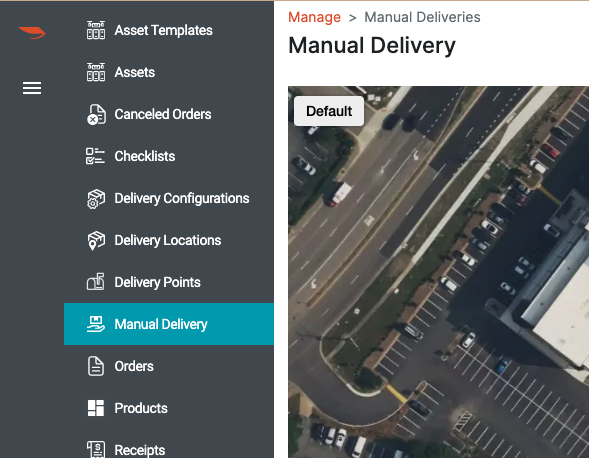Image resolution: width=589 pixels, height=458 pixels.
Task: Click the red company logo icon
Action: point(32,32)
